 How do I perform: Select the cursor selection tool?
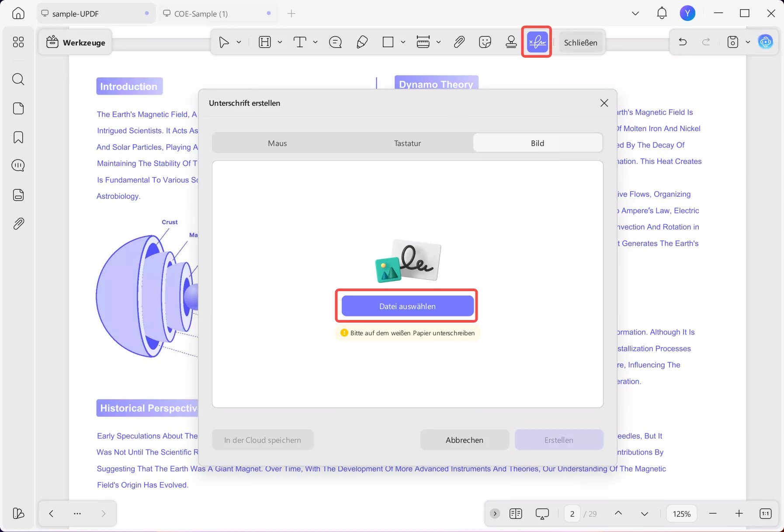click(224, 42)
